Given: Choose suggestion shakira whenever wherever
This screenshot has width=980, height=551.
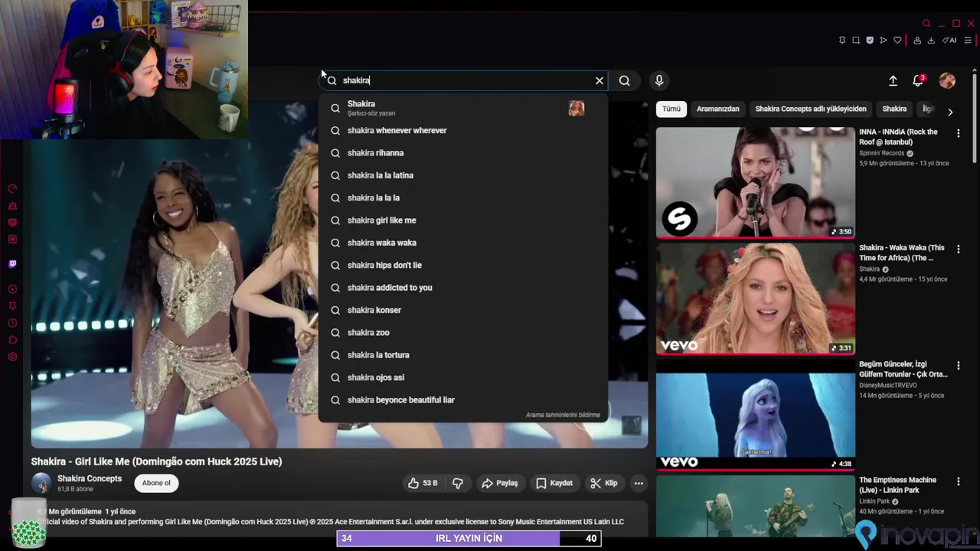Looking at the screenshot, I should tap(462, 130).
